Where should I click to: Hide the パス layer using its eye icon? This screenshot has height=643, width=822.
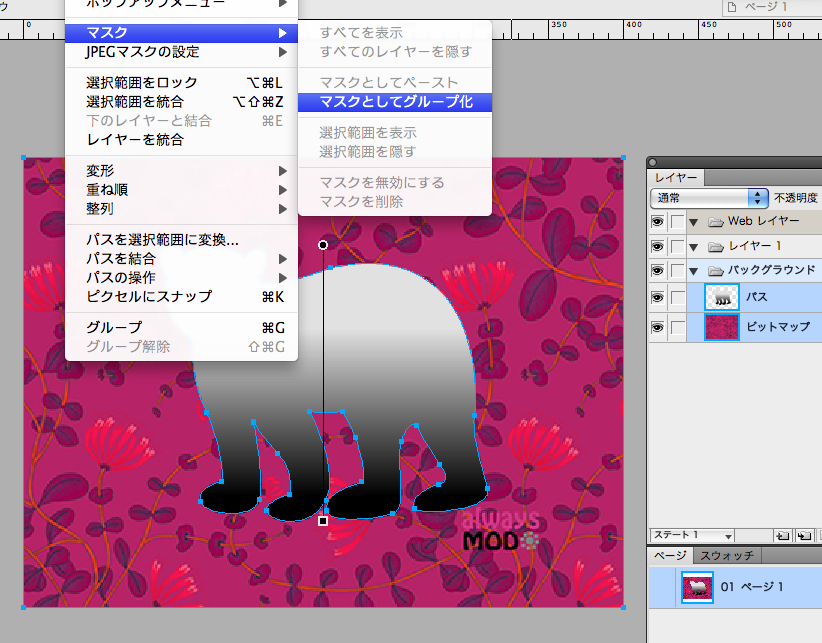(657, 298)
